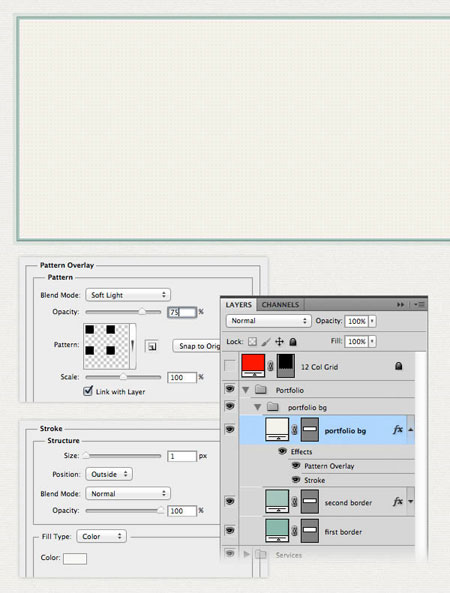Open the Stroke Color swatch
Image resolution: width=450 pixels, height=593 pixels.
tap(75, 559)
